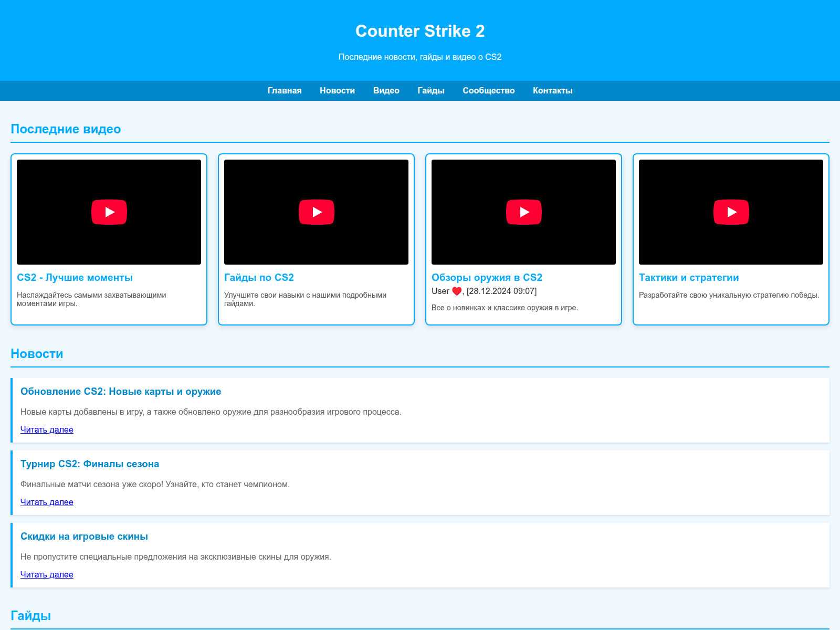Click the Тактики и стратегии card title
Viewport: 840px width, 630px height.
[x=689, y=278]
